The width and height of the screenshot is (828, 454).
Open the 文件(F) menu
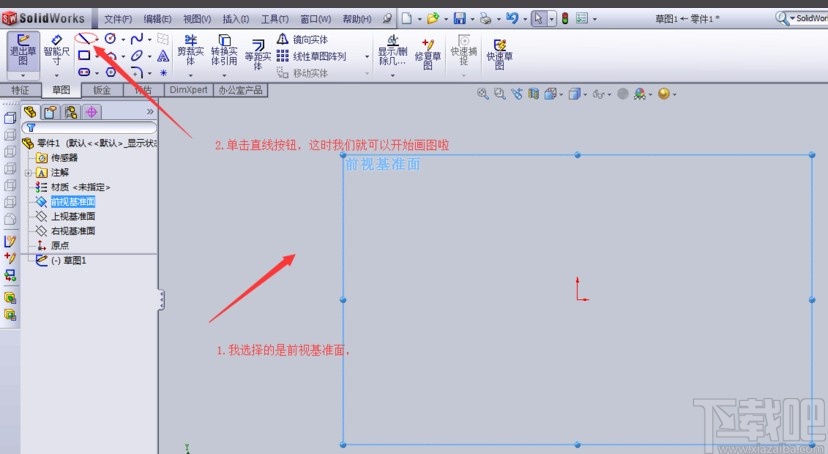(118, 19)
